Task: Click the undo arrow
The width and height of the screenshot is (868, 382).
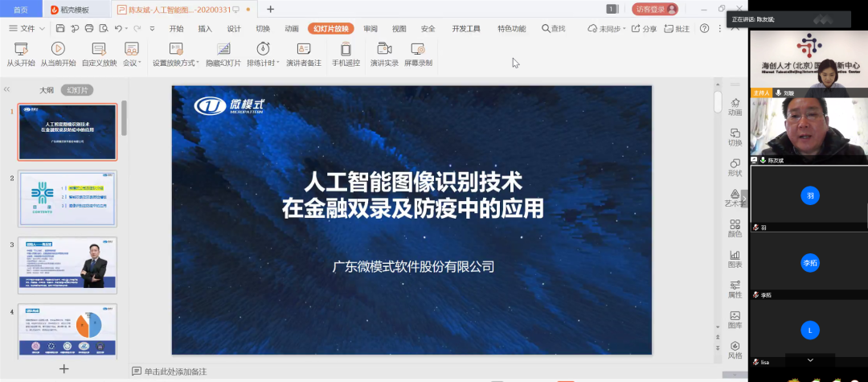Action: 118,28
